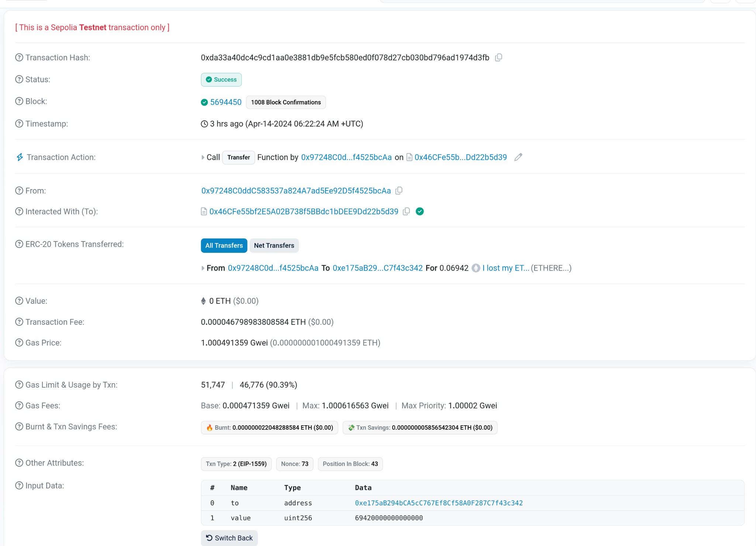756x546 pixels.
Task: Click the 1008 Block Confirmations badge
Action: pyautogui.click(x=286, y=102)
